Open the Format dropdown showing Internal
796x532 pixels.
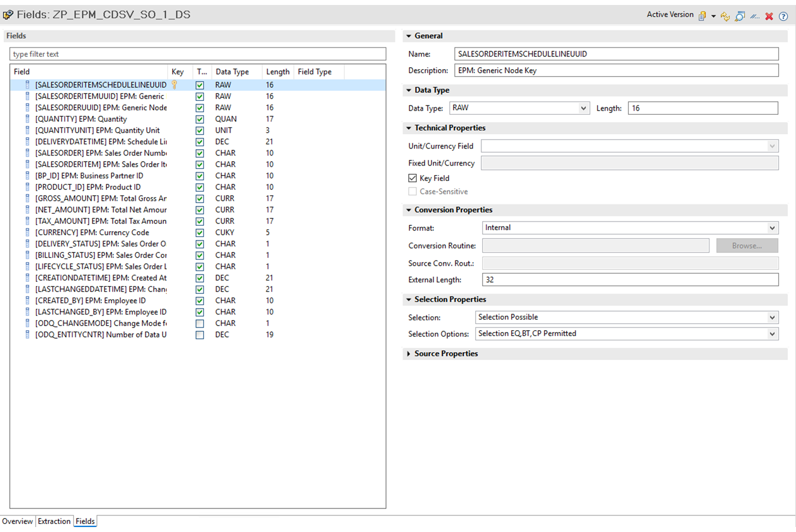(x=772, y=228)
